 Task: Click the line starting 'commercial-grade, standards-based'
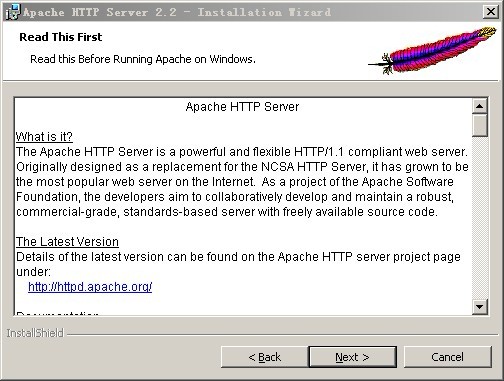(x=227, y=212)
